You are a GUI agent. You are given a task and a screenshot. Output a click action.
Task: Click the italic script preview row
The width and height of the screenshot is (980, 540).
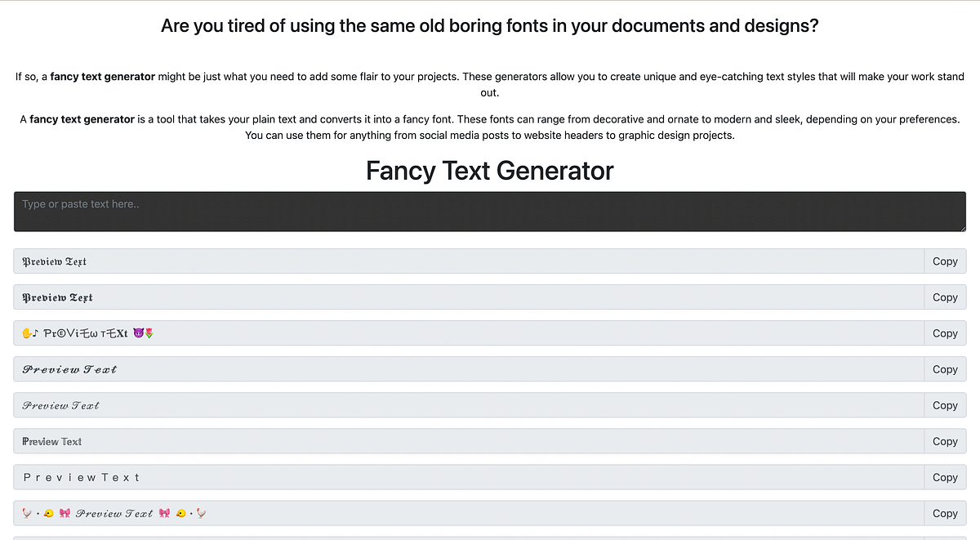(60, 404)
